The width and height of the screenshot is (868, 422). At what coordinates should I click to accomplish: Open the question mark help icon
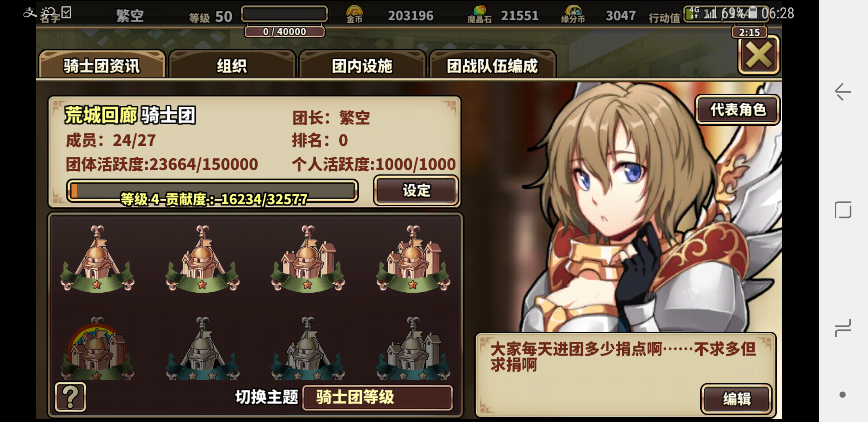pos(70,397)
